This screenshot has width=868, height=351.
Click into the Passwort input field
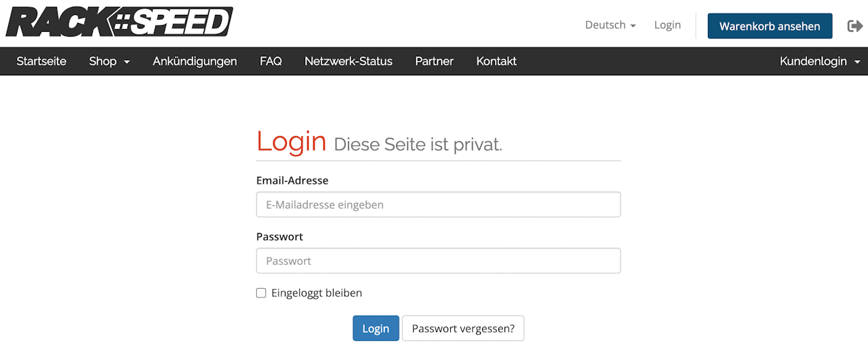(438, 261)
